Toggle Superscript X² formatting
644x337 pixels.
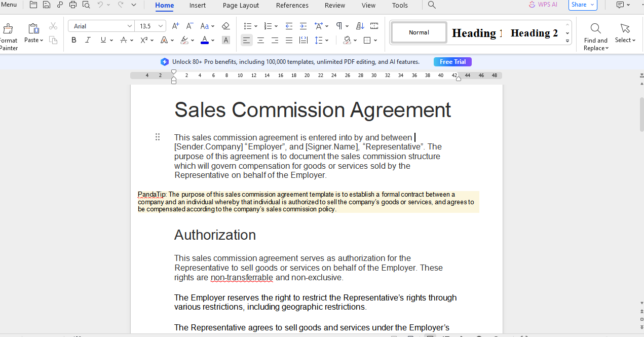144,40
